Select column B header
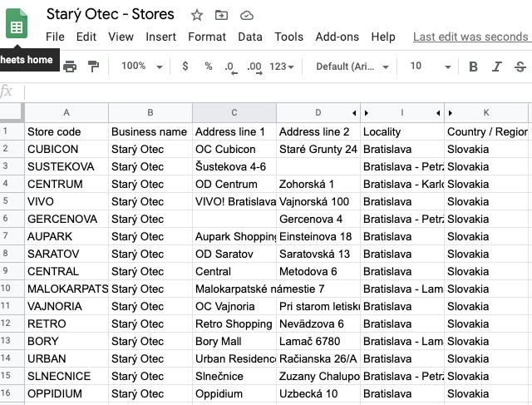 (150, 113)
